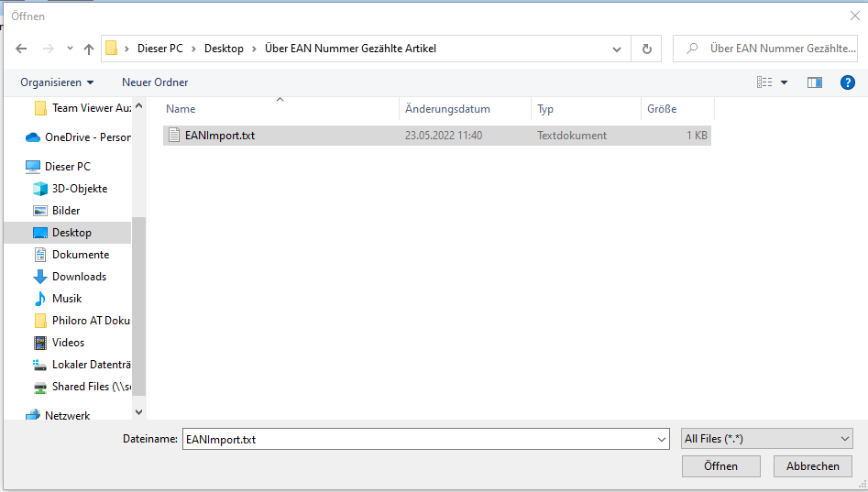Click the Back navigation arrow

(x=21, y=49)
